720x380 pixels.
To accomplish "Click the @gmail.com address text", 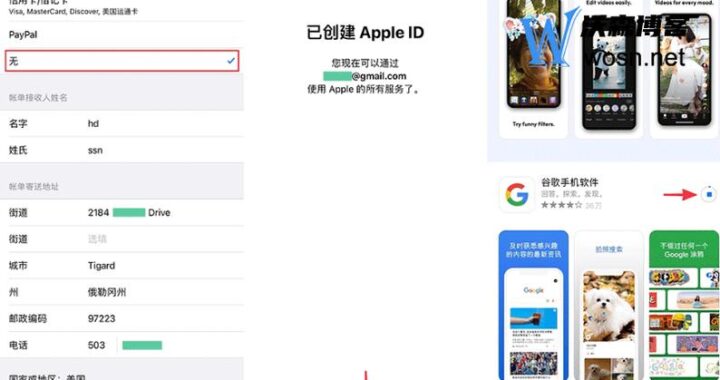I will pyautogui.click(x=379, y=76).
